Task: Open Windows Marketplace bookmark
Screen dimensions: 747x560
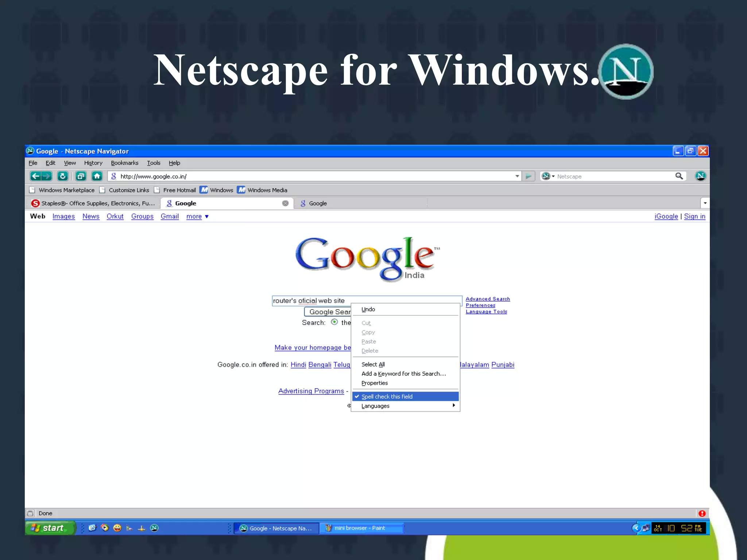Action: coord(62,190)
